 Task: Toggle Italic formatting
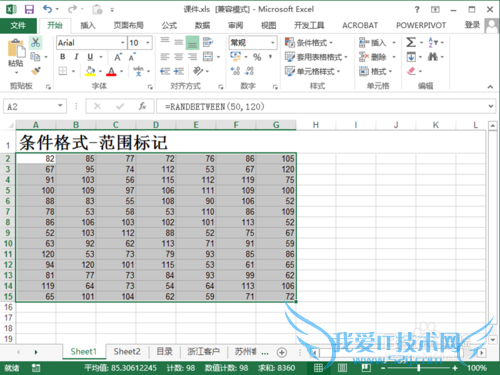point(76,57)
